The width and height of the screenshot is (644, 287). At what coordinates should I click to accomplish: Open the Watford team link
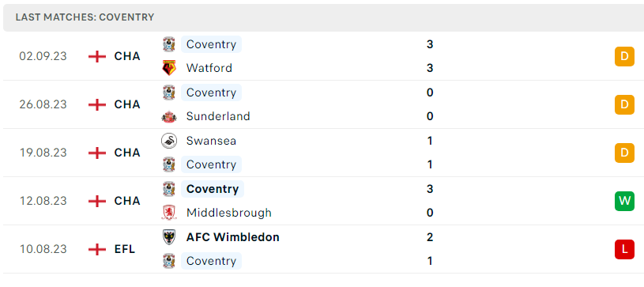point(209,68)
